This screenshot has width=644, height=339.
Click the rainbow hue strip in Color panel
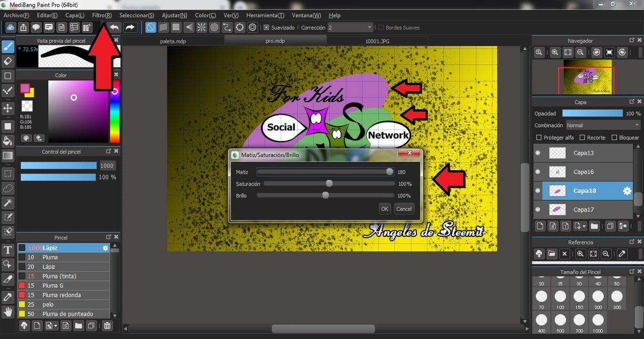point(115,111)
